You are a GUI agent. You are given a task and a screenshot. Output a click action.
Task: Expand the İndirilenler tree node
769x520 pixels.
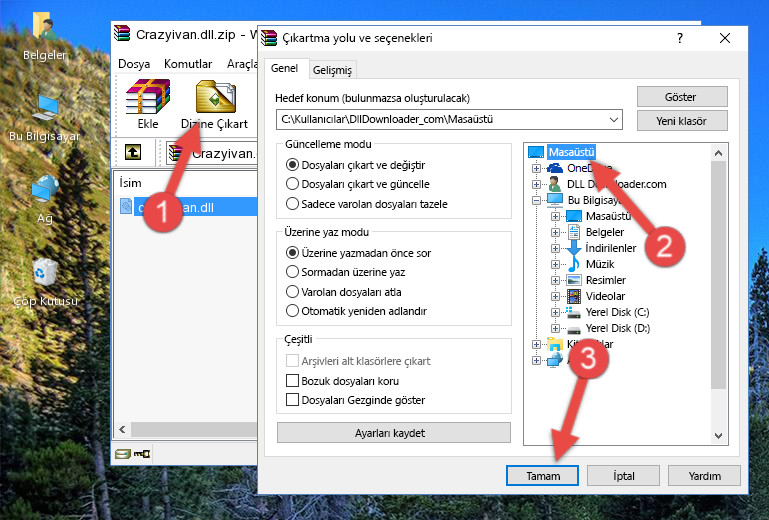555,248
